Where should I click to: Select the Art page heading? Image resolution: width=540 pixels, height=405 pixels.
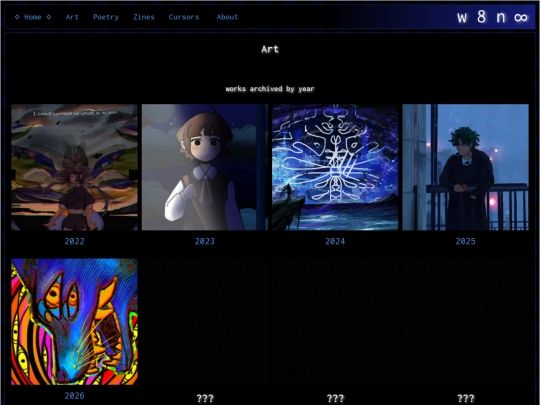click(x=270, y=49)
